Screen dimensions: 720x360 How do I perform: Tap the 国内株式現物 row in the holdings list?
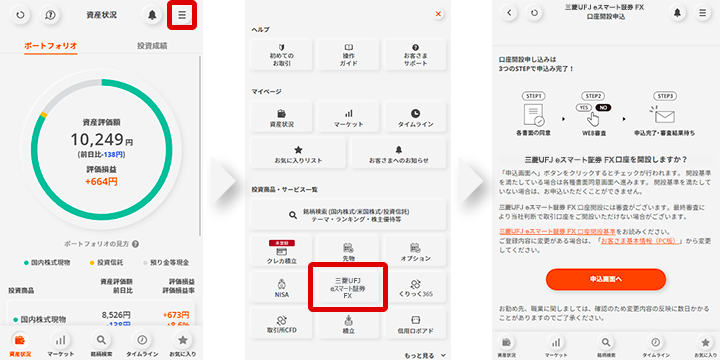click(x=101, y=319)
